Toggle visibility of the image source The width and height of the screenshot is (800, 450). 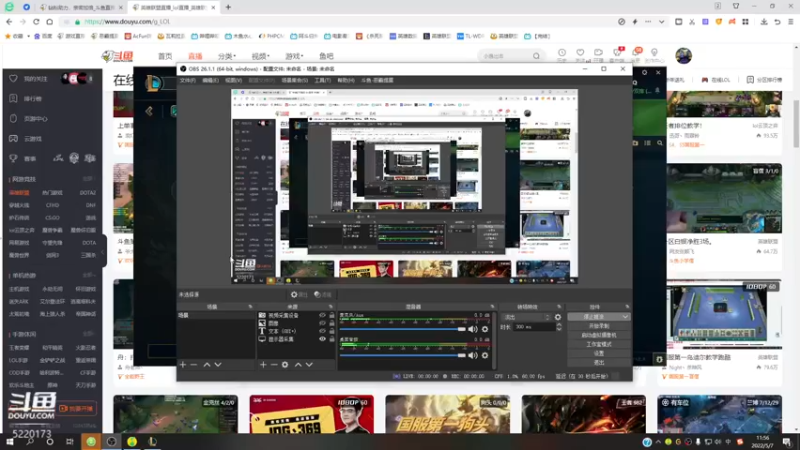coord(322,323)
